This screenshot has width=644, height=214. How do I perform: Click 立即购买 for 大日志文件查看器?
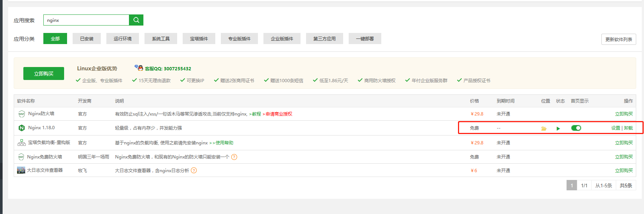(x=624, y=171)
